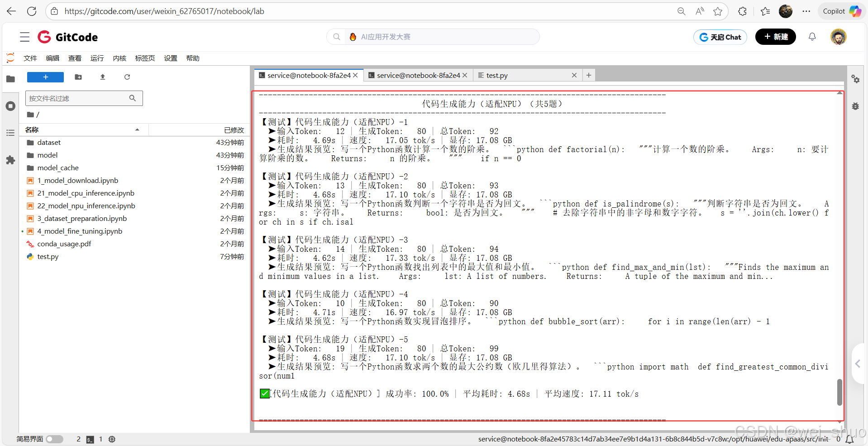The width and height of the screenshot is (868, 446).
Task: Open 天启 Chat
Action: click(x=720, y=37)
